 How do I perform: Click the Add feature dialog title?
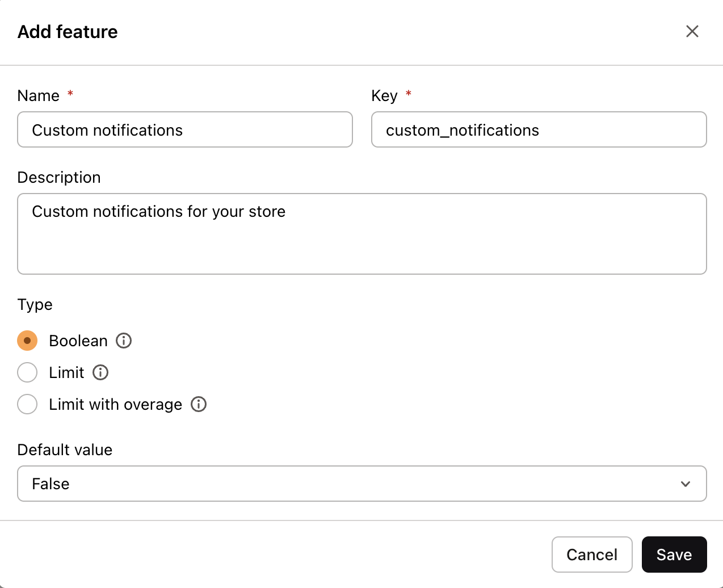(x=68, y=32)
